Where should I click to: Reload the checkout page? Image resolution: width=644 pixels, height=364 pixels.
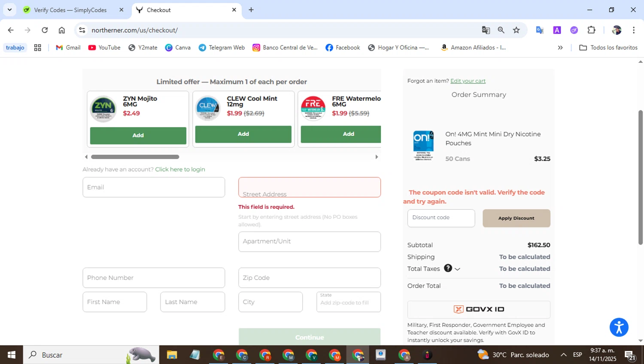[45, 30]
